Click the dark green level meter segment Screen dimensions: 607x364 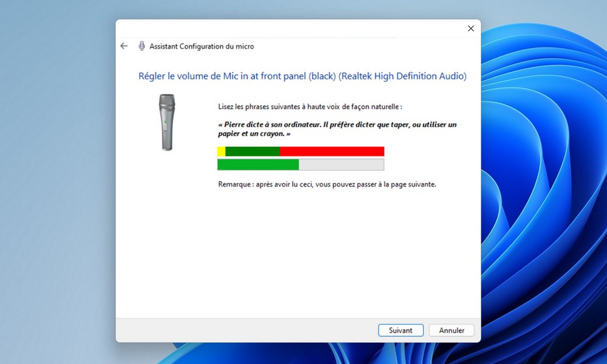click(x=252, y=151)
